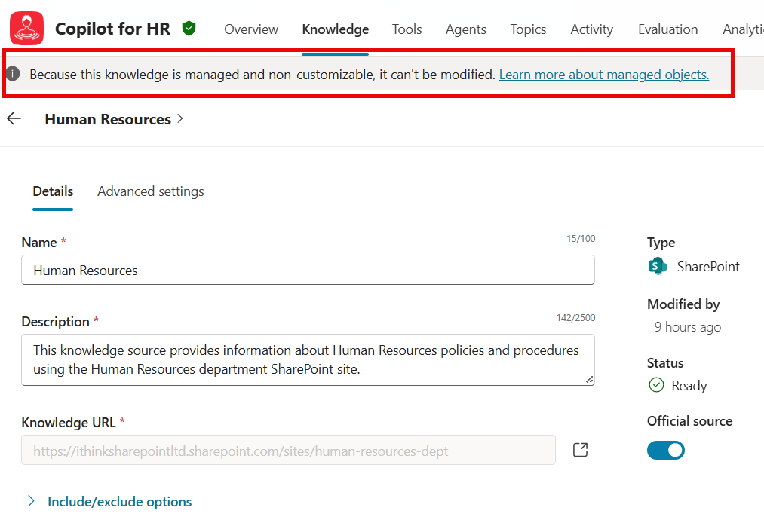Click the Name input field
Image resolution: width=764 pixels, height=532 pixels.
pyautogui.click(x=308, y=270)
